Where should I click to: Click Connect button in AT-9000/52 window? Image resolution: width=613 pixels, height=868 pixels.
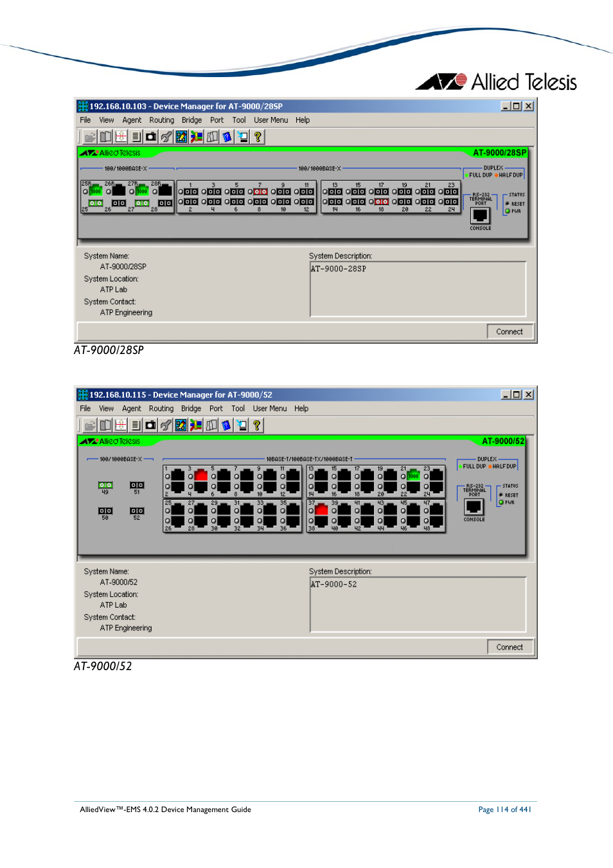(510, 647)
